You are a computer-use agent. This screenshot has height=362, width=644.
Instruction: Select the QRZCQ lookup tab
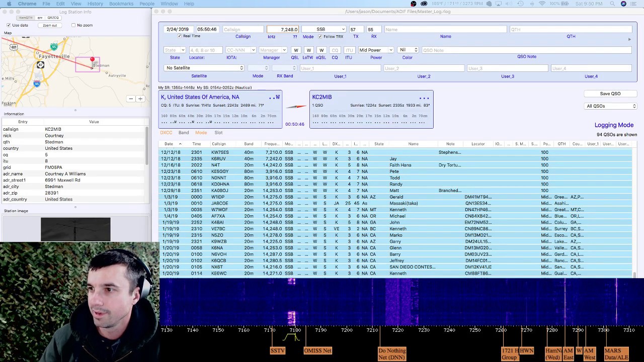point(53,18)
